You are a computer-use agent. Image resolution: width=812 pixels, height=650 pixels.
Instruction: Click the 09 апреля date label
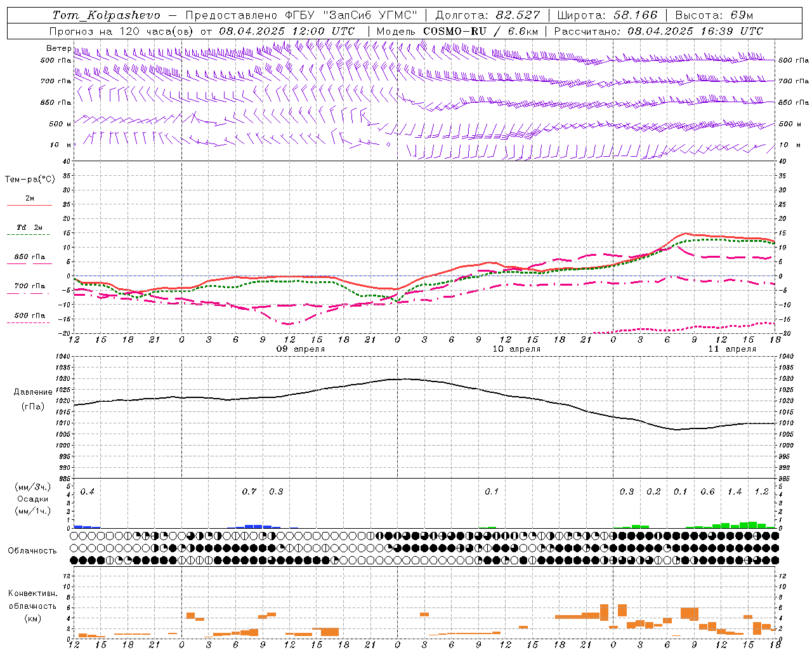[301, 349]
